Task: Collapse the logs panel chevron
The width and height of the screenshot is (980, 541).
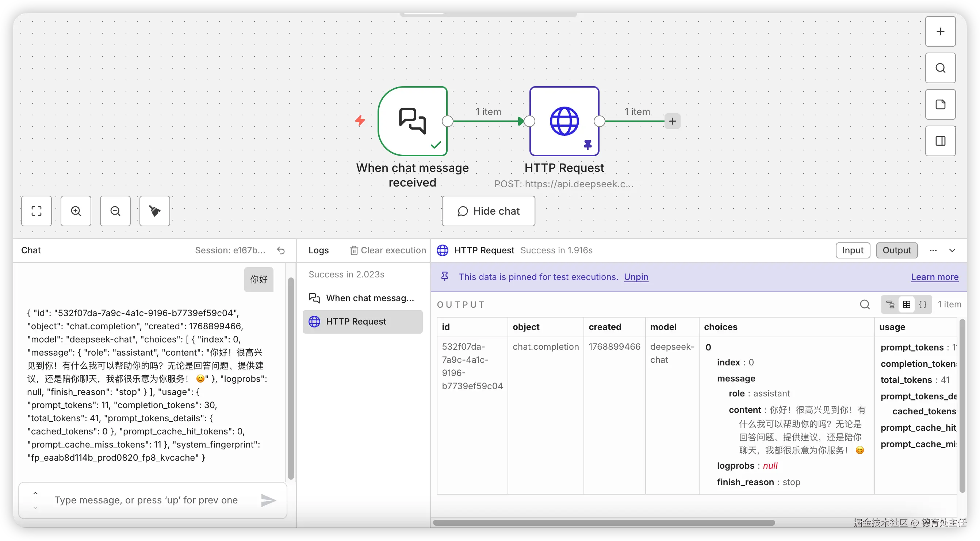Action: (952, 250)
